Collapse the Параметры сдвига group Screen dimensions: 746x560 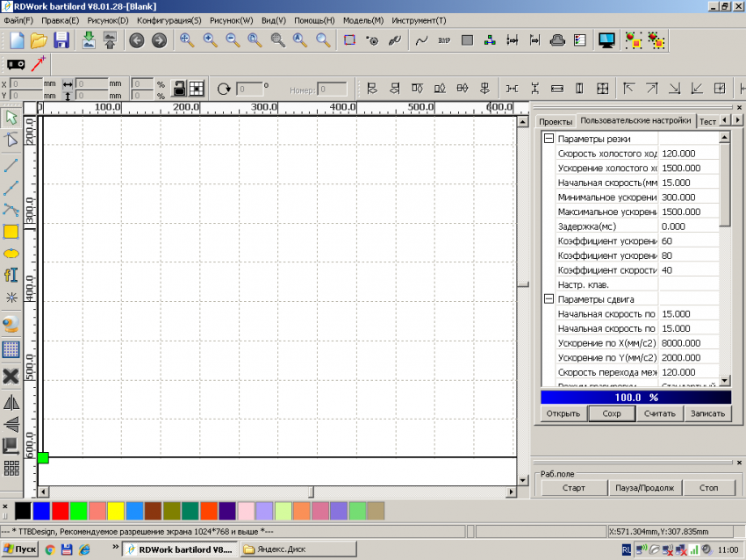click(549, 299)
